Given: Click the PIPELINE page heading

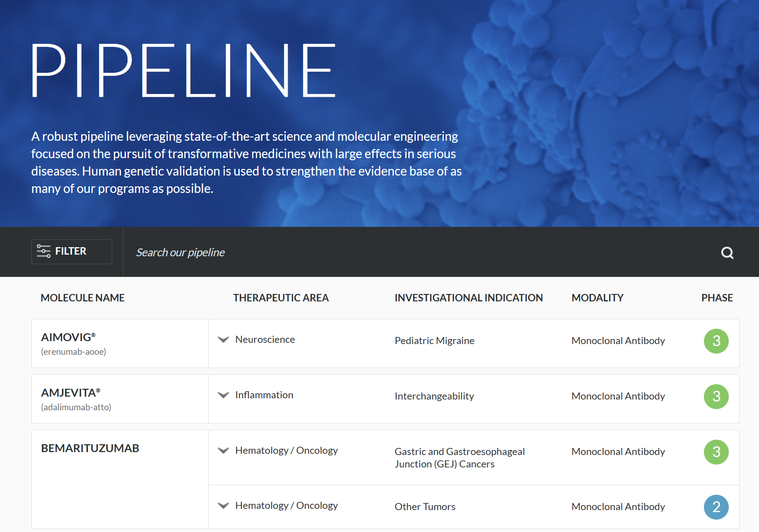Looking at the screenshot, I should click(x=184, y=70).
